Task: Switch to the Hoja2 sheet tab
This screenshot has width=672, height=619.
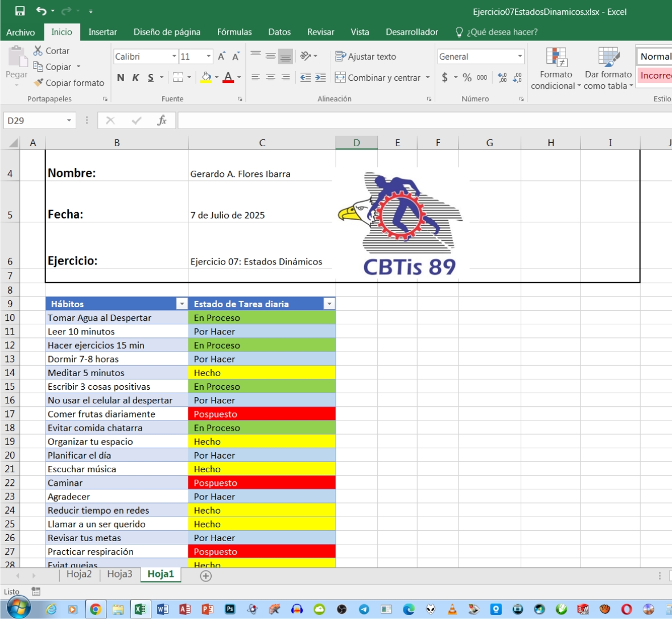Action: (79, 574)
